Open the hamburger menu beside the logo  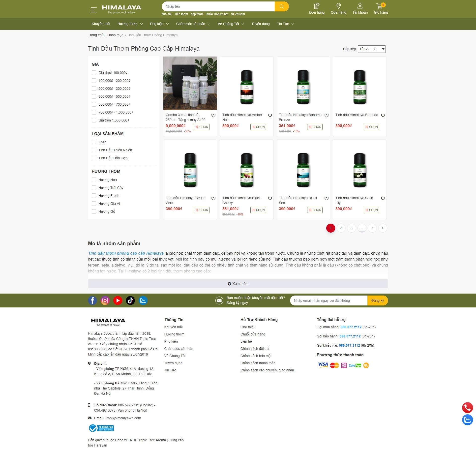(x=93, y=10)
